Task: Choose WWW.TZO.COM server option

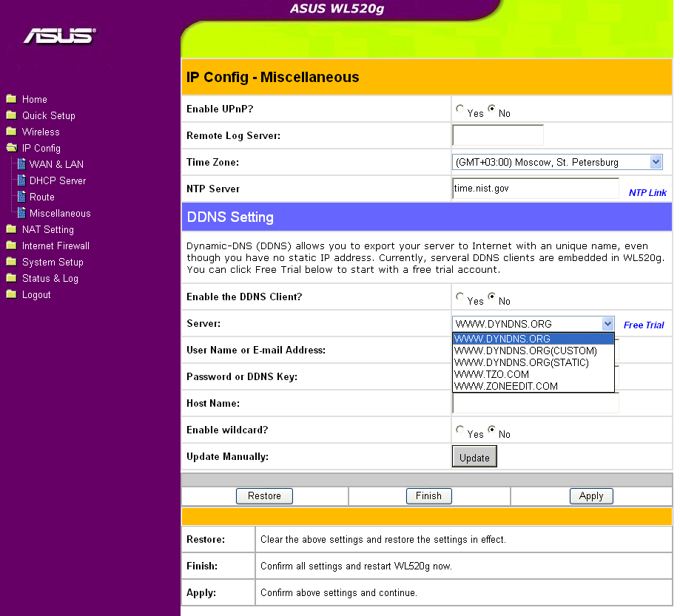Action: tap(533, 374)
